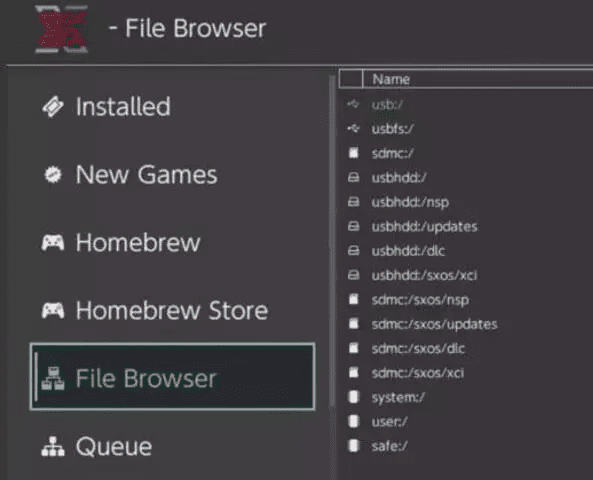
Task: Click the USB icon beside usbfs:/
Action: (x=353, y=129)
